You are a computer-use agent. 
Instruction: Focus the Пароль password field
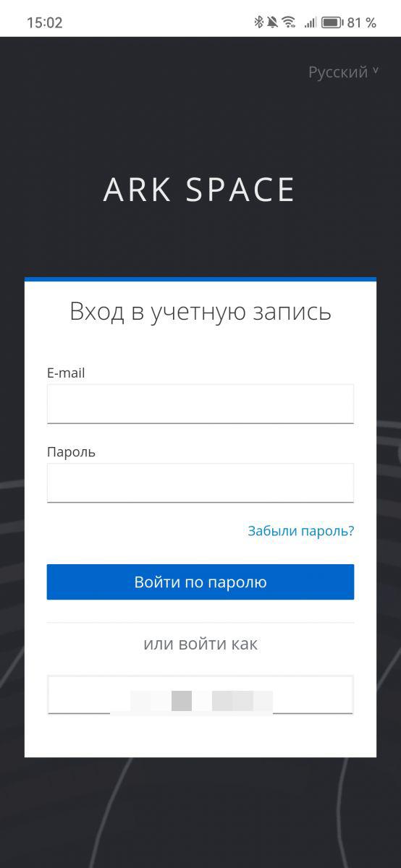pos(200,482)
